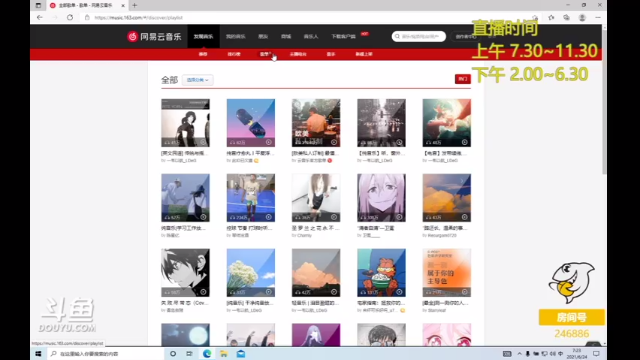This screenshot has height=360, width=640.
Task: Open File Explorer from the taskbar
Action: [x=224, y=353]
